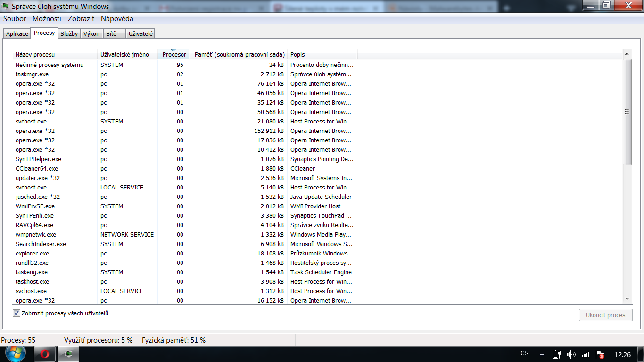Screen dimensions: 644x362
Task: Click the process list scroll-down arrow
Action: point(627,299)
